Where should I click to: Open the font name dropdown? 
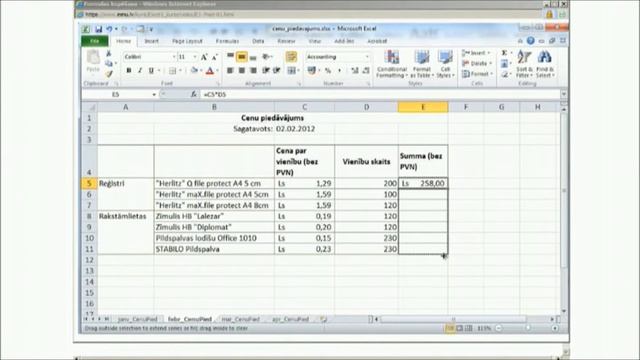point(174,57)
